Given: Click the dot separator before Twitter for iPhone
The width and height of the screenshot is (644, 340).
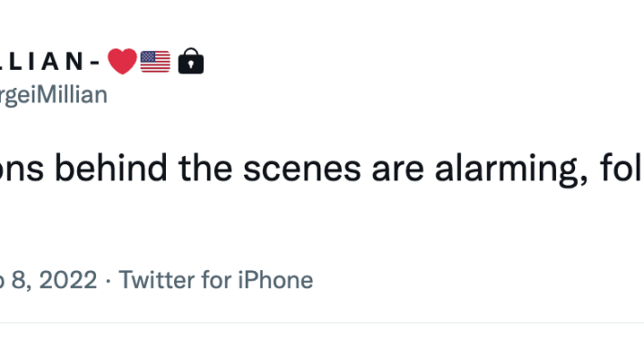Looking at the screenshot, I should click(x=108, y=281).
